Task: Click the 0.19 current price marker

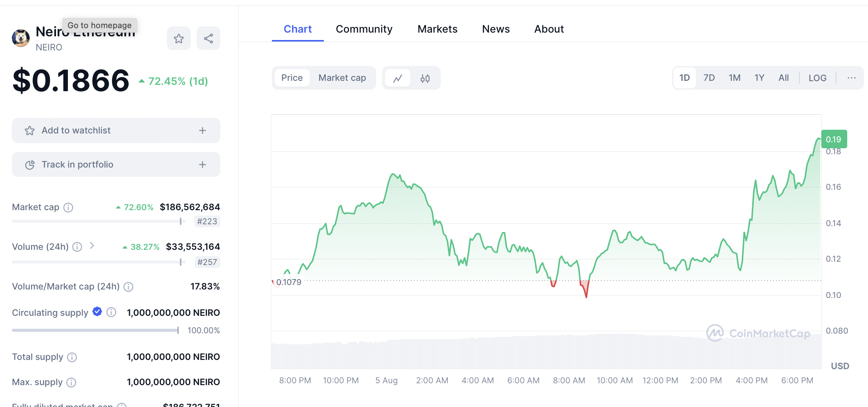Action: [834, 139]
